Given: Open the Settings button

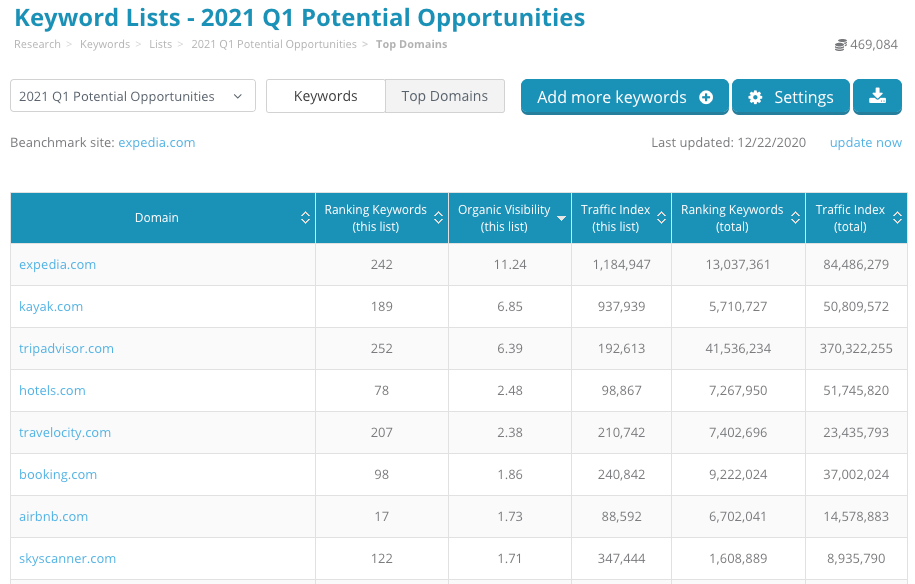Looking at the screenshot, I should (790, 97).
